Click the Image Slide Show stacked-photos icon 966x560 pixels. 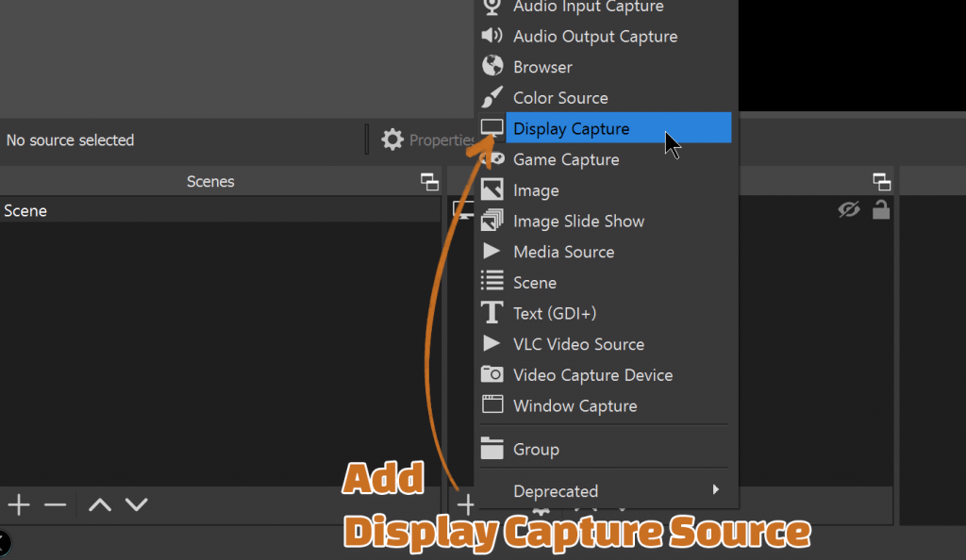[x=491, y=221]
